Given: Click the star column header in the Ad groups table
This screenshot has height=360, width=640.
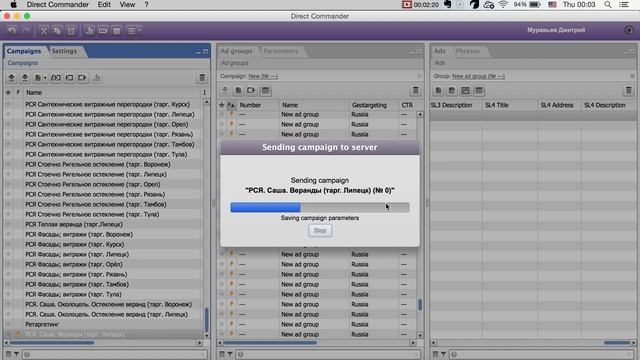Looking at the screenshot, I should pyautogui.click(x=222, y=105).
